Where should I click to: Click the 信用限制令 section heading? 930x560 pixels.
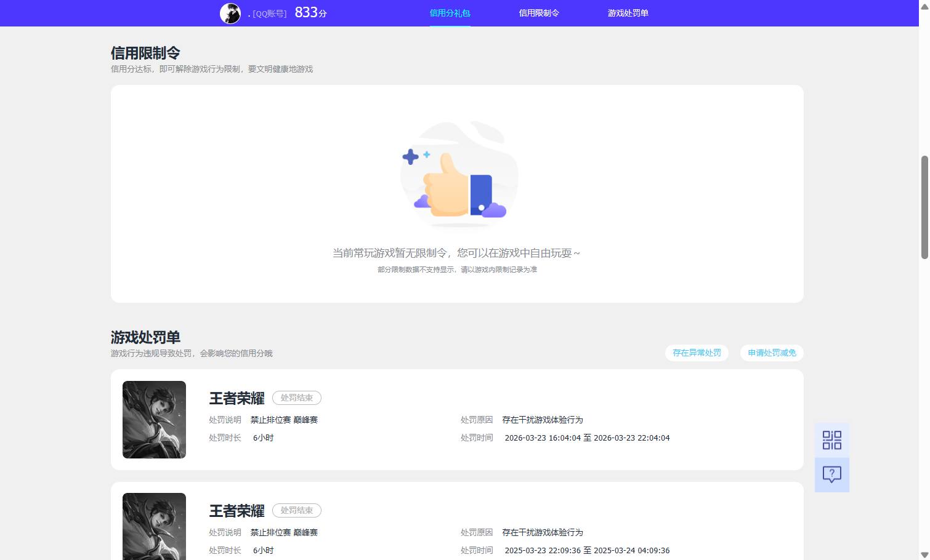pyautogui.click(x=145, y=53)
